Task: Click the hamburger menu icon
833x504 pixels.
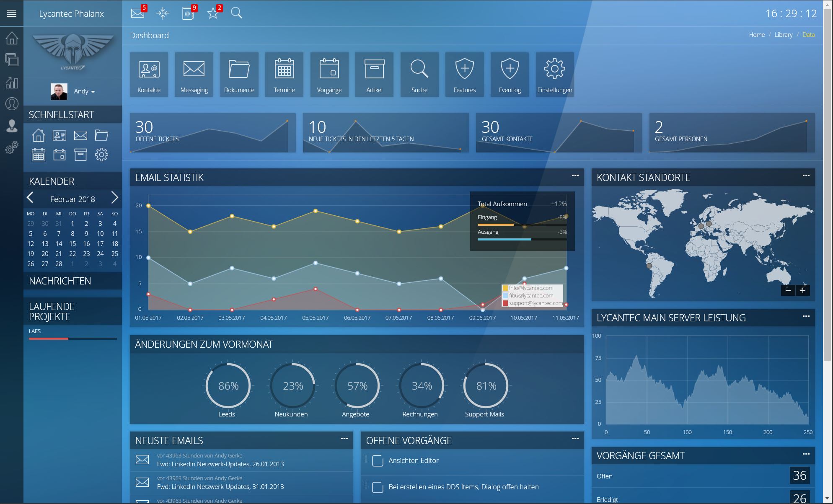Action: click(x=12, y=13)
